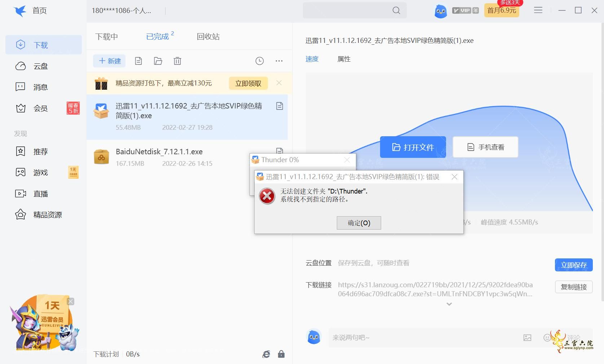Open download folder via toolbar folder icon

pos(158,61)
